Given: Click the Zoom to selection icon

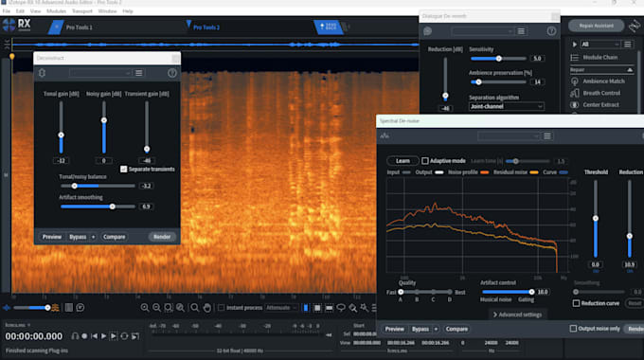Looking at the screenshot, I should 169,307.
